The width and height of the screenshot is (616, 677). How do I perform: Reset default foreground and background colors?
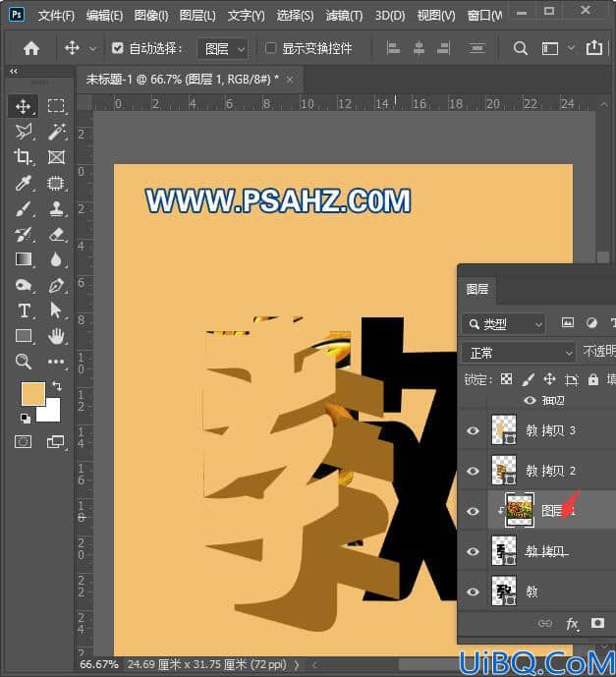point(25,418)
